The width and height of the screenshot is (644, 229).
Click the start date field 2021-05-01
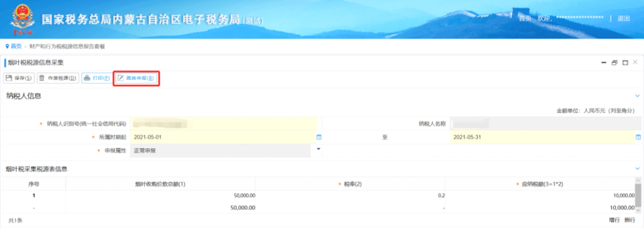[224, 137]
